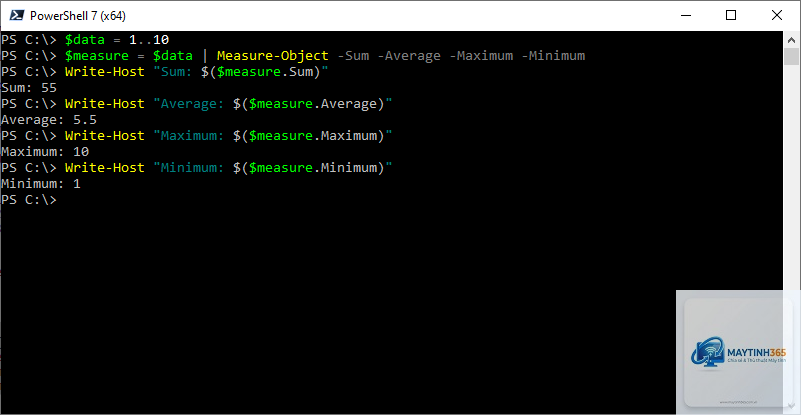The height and width of the screenshot is (415, 801).
Task: Click "$measure.Maximum" in the Write-Host command
Action: click(312, 135)
